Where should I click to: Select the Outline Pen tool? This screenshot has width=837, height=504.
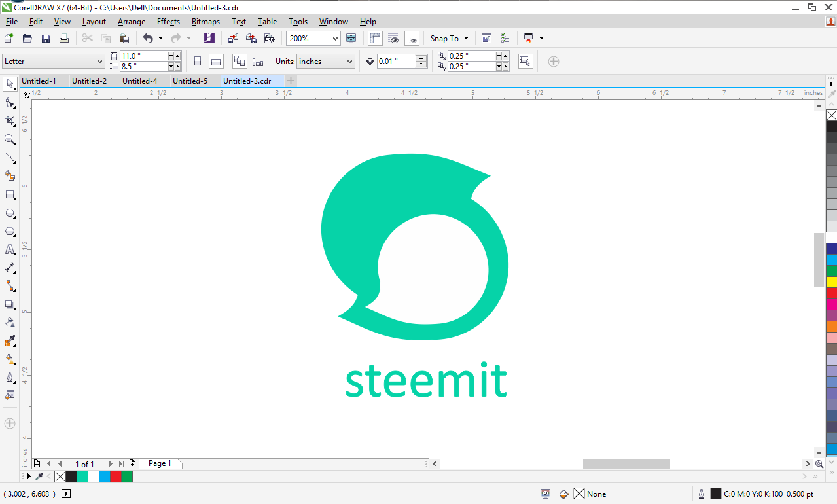tap(10, 377)
